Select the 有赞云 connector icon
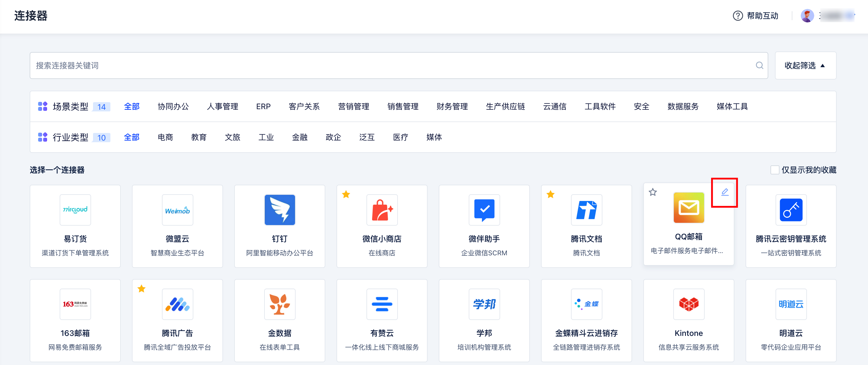The height and width of the screenshot is (365, 868). pyautogui.click(x=382, y=304)
